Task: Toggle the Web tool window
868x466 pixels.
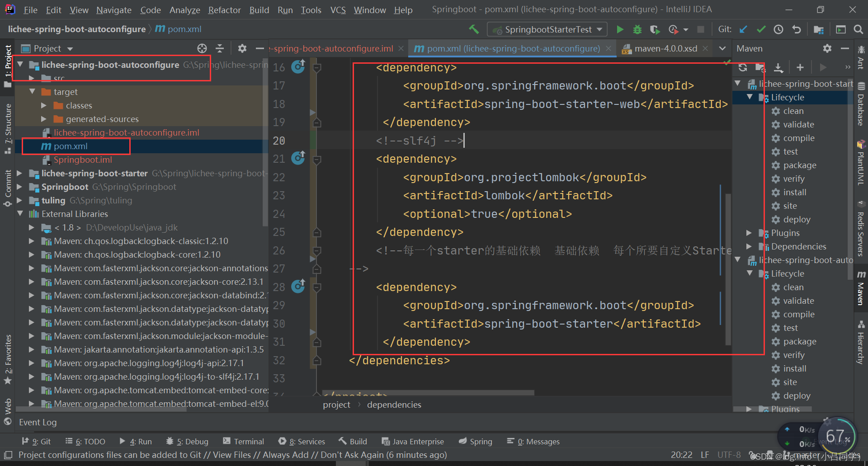Action: point(8,411)
